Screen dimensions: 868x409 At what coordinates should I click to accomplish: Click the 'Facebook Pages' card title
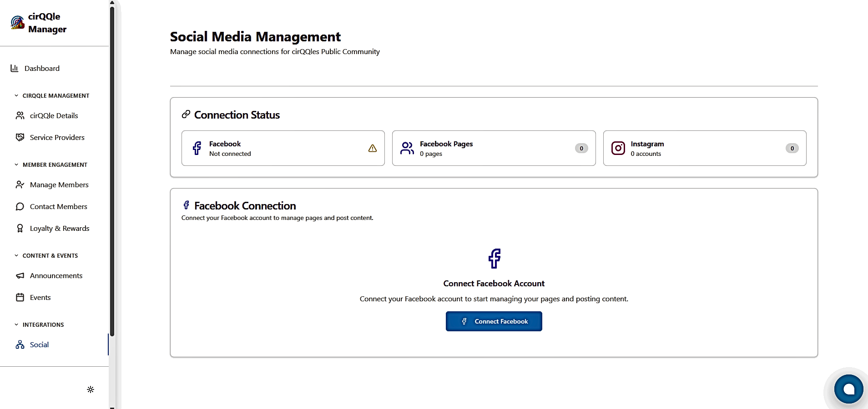pos(446,144)
